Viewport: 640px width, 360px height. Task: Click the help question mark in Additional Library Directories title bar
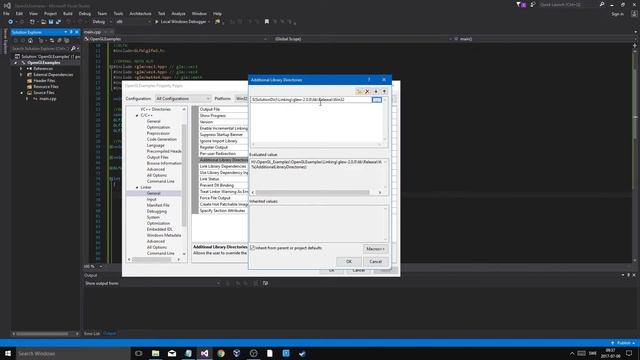369,80
